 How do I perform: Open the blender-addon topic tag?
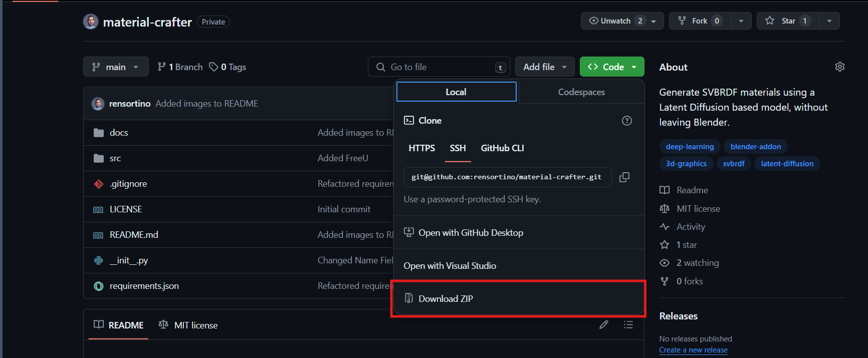pos(756,146)
